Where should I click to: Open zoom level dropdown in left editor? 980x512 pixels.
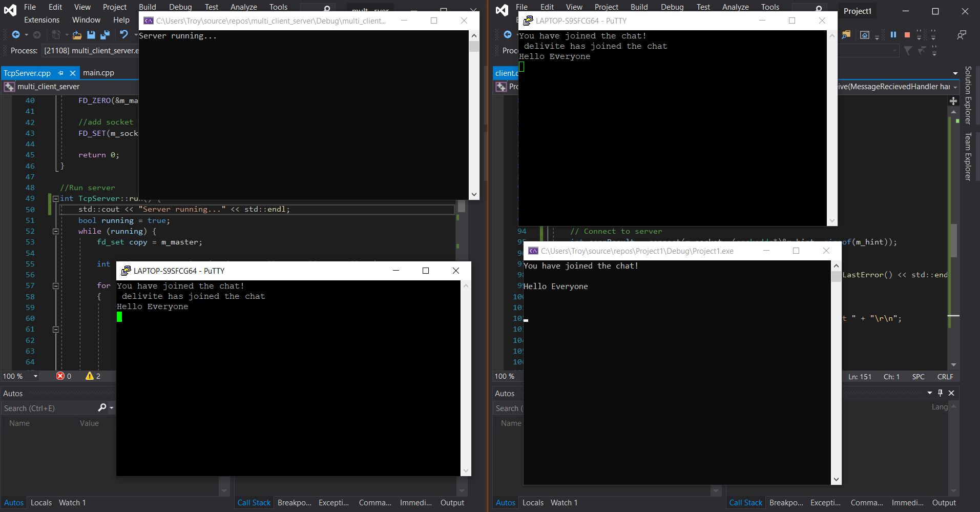35,376
